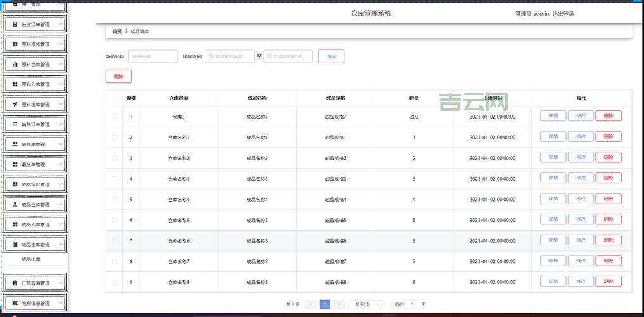Open the 10条/页 page size dropdown
The image size is (644, 317).
point(365,304)
